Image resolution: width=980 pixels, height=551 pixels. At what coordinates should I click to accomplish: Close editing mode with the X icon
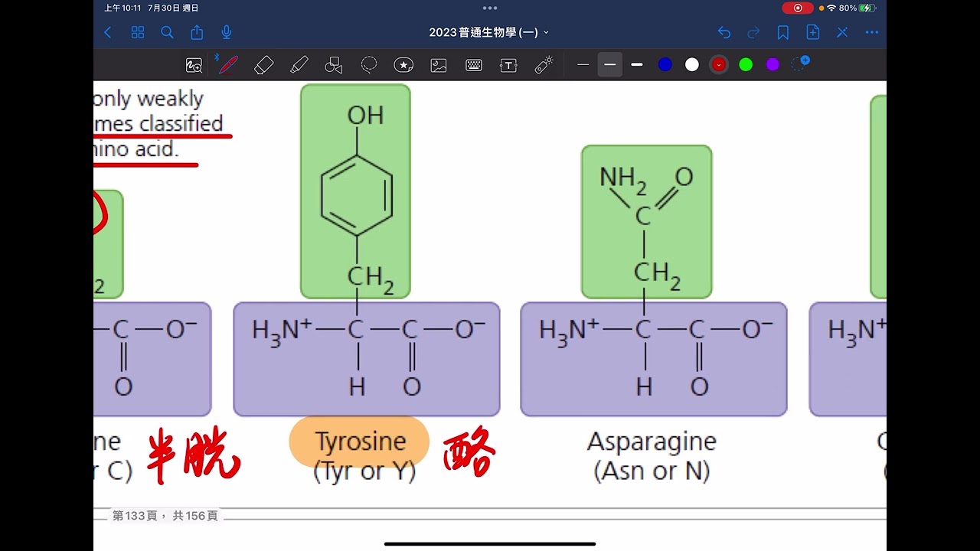(x=842, y=32)
